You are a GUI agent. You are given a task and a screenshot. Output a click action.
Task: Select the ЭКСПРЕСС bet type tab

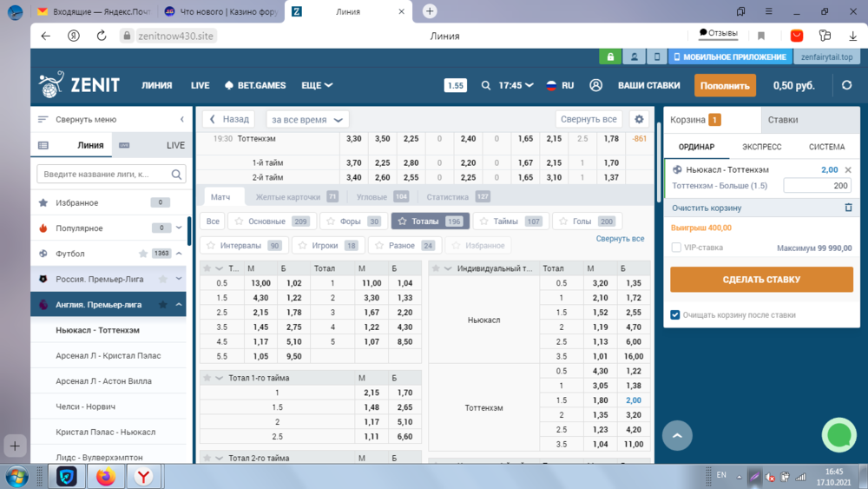pos(762,147)
